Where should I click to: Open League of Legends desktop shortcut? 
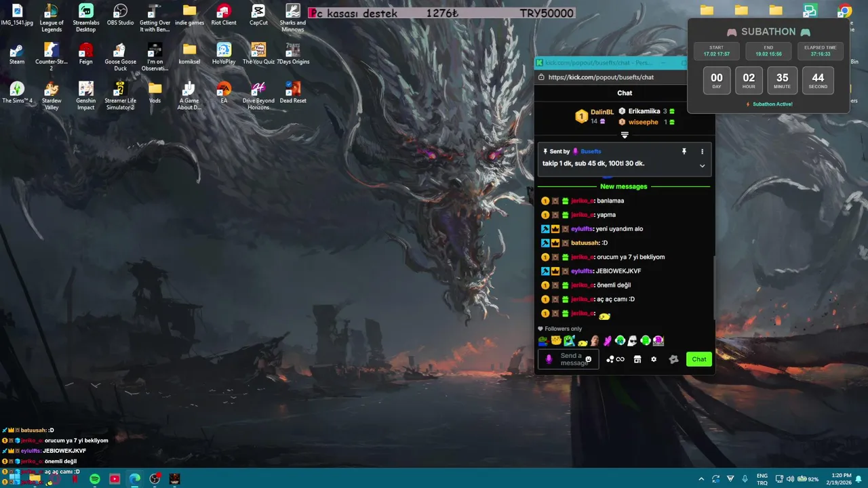(x=51, y=18)
